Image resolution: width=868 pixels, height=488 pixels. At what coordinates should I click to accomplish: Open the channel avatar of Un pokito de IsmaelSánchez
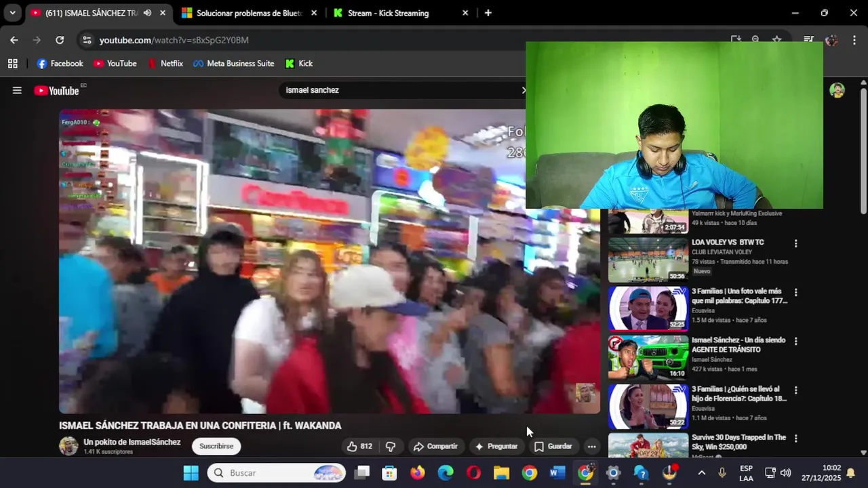tap(68, 446)
